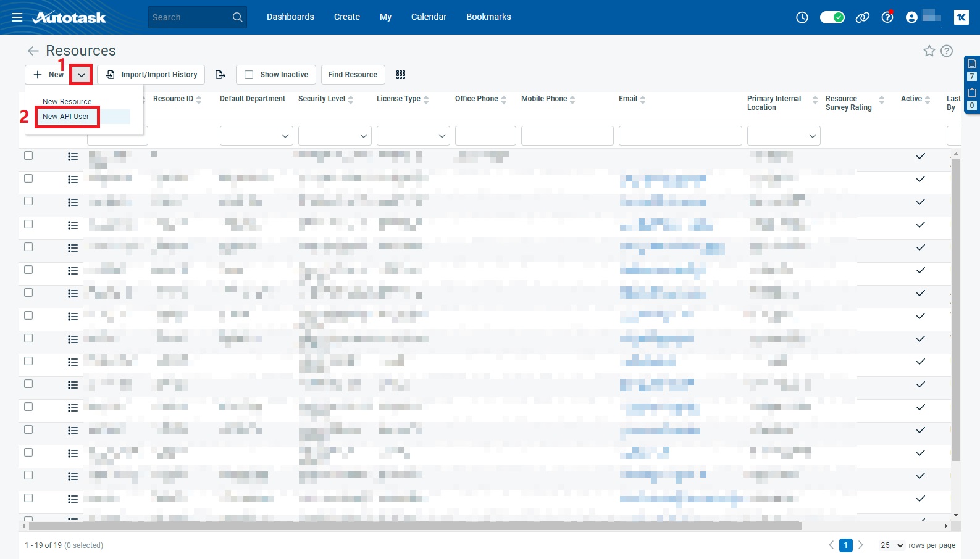
Task: Bookmark this page with the star icon
Action: [929, 51]
